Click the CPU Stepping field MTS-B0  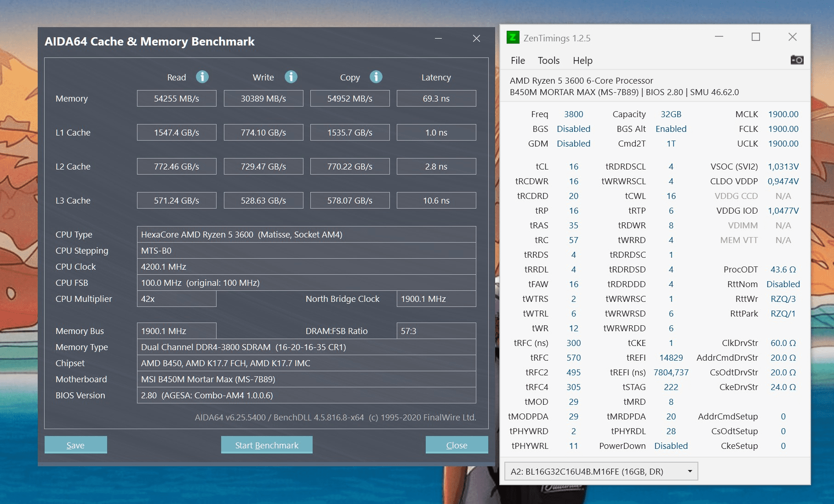306,250
